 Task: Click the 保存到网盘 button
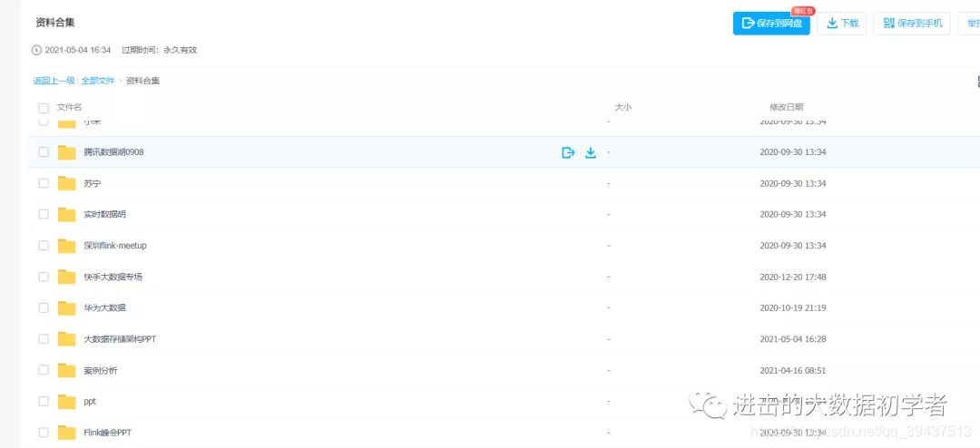pos(771,23)
